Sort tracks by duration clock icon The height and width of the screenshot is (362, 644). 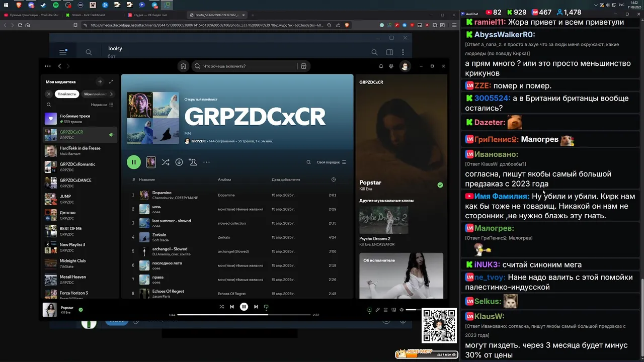(x=334, y=179)
